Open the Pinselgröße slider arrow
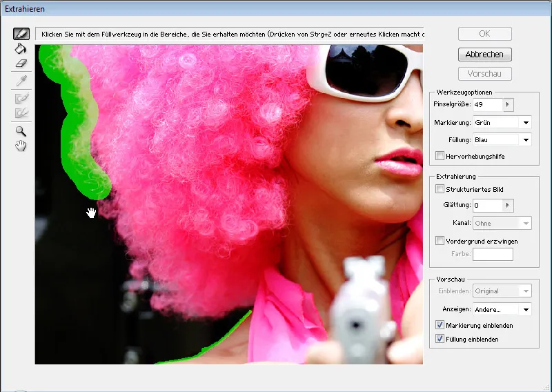552x392 pixels. point(508,105)
